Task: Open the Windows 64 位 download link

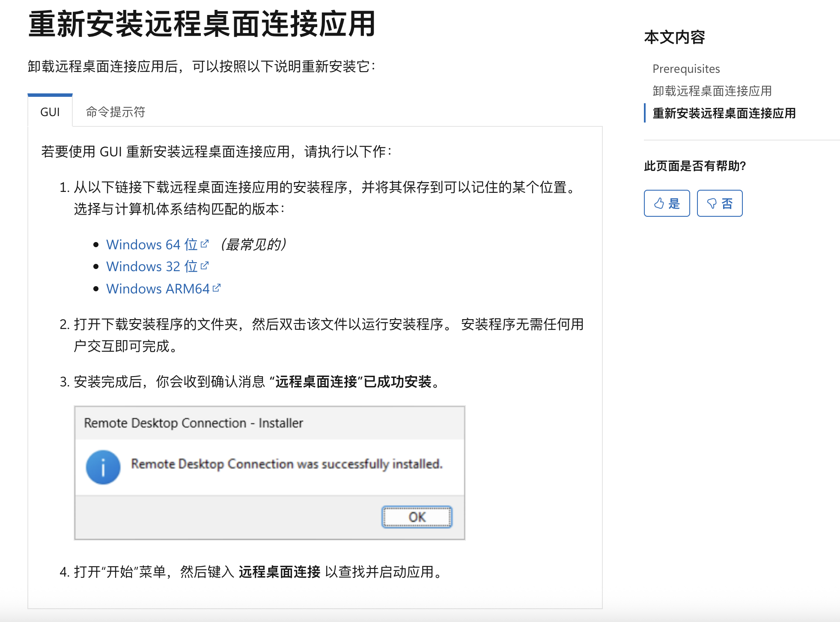Action: point(152,245)
